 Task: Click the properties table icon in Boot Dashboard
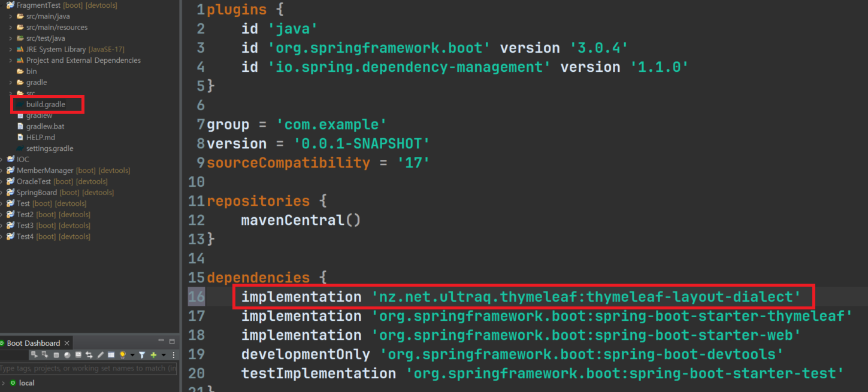coord(111,355)
